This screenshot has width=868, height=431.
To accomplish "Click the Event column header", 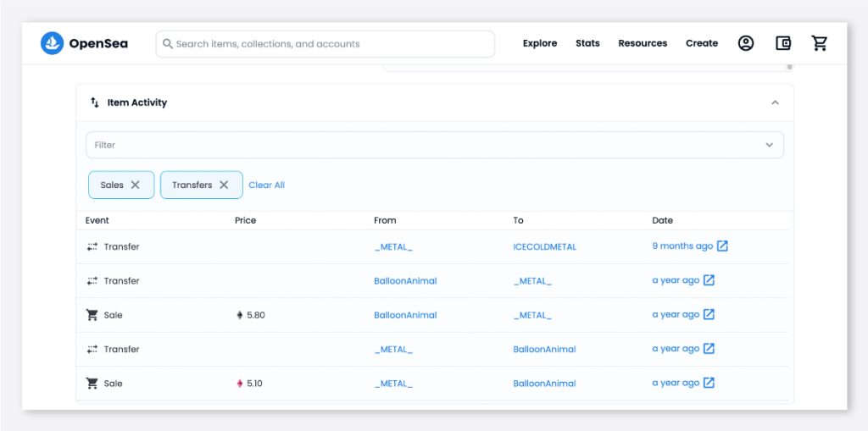I will pos(97,220).
